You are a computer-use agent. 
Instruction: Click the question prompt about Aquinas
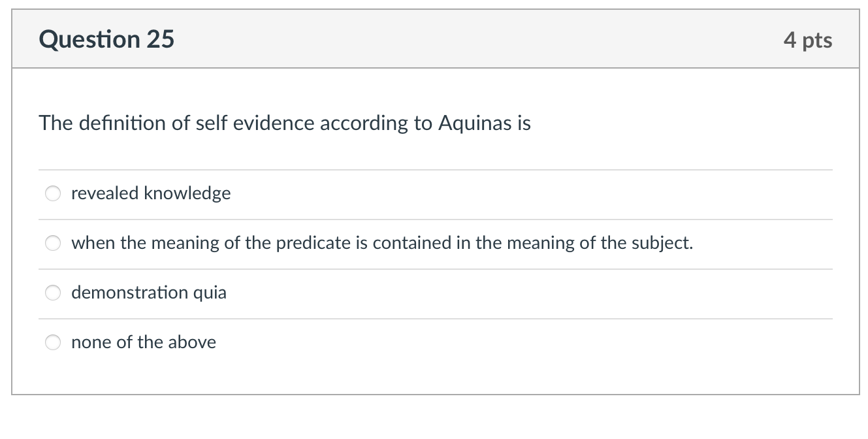tap(285, 123)
